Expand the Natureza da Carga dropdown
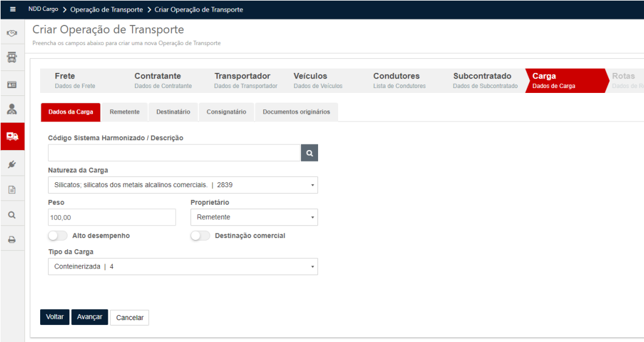 tap(182, 185)
